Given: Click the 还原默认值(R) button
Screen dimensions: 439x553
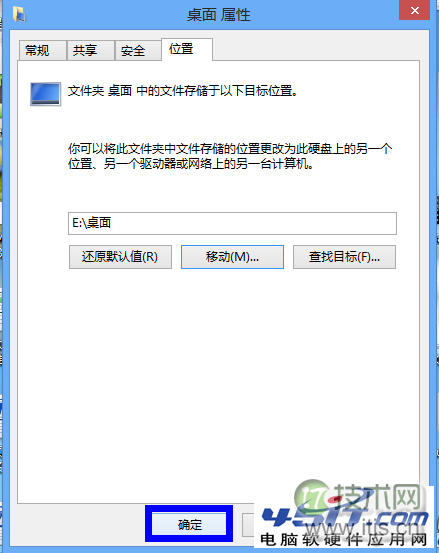Looking at the screenshot, I should point(120,257).
